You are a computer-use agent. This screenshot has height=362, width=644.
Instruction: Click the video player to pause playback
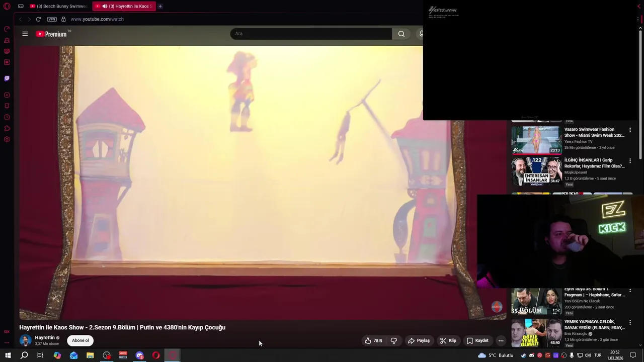point(263,183)
